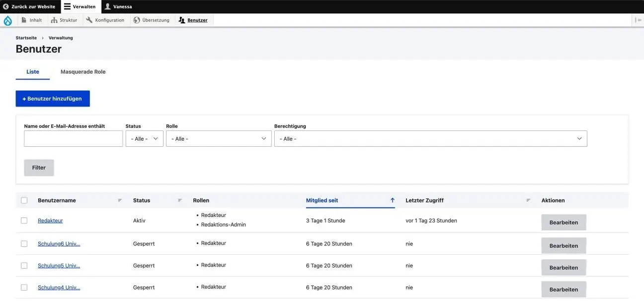This screenshot has width=644, height=302.
Task: Switch to the Masquerade Role tab
Action: (x=83, y=72)
